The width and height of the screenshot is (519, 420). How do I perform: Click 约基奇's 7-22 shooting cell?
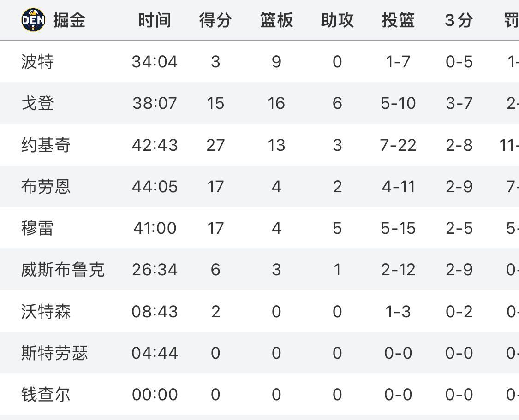click(x=398, y=145)
